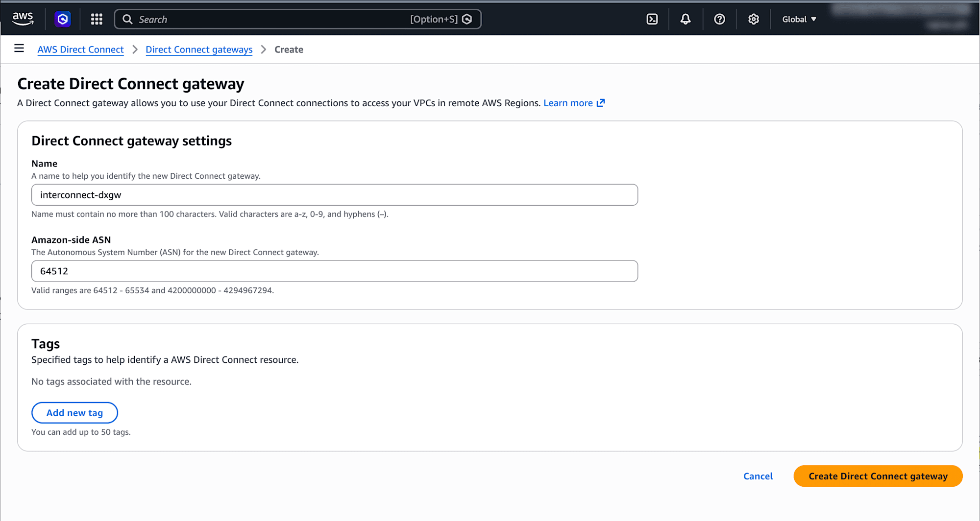Click the 'No tags associated with the resource' text
This screenshot has width=980, height=521.
point(111,381)
